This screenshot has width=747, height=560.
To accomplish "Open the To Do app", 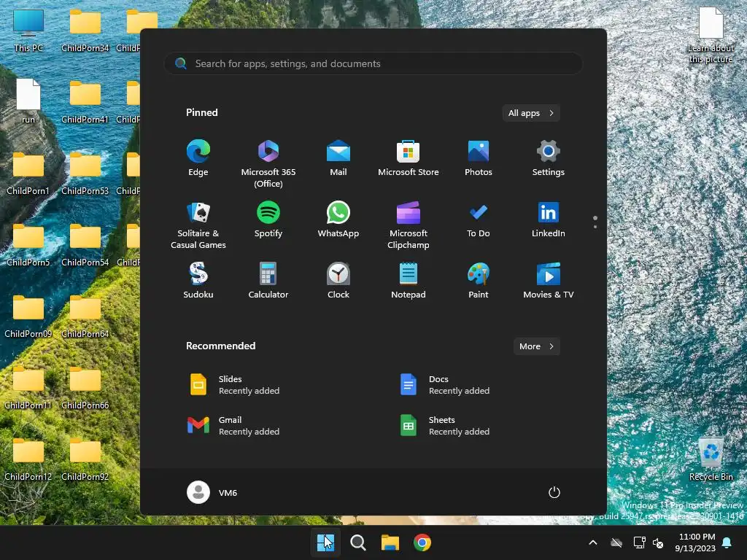I will click(x=479, y=219).
